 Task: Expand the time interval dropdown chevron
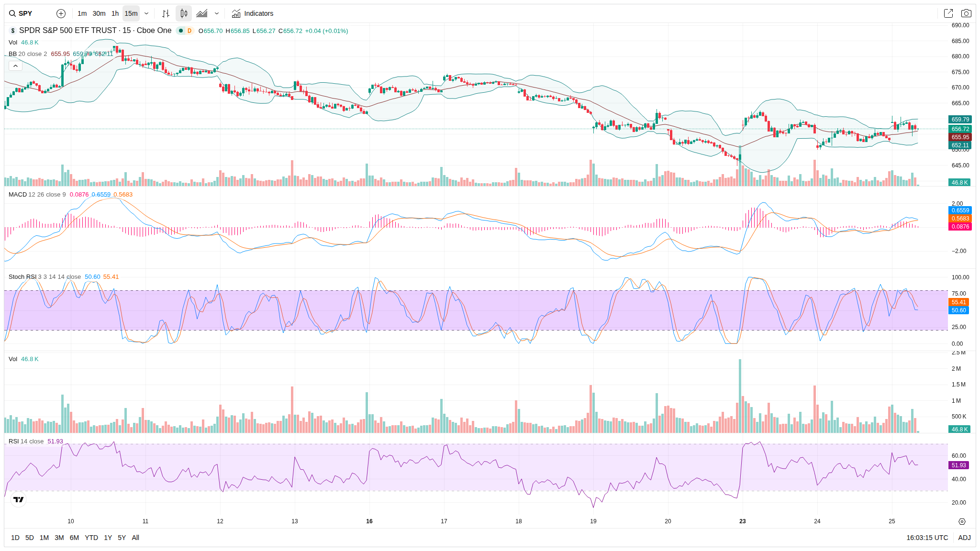pos(146,13)
